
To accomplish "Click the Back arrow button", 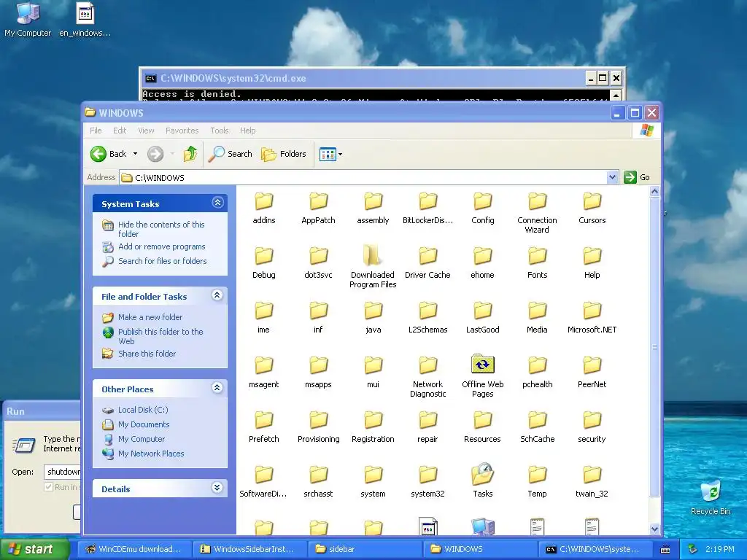I will [x=109, y=154].
